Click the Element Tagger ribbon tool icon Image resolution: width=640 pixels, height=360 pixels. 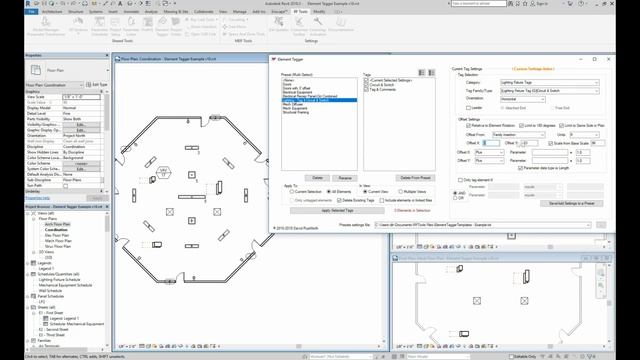click(162, 22)
